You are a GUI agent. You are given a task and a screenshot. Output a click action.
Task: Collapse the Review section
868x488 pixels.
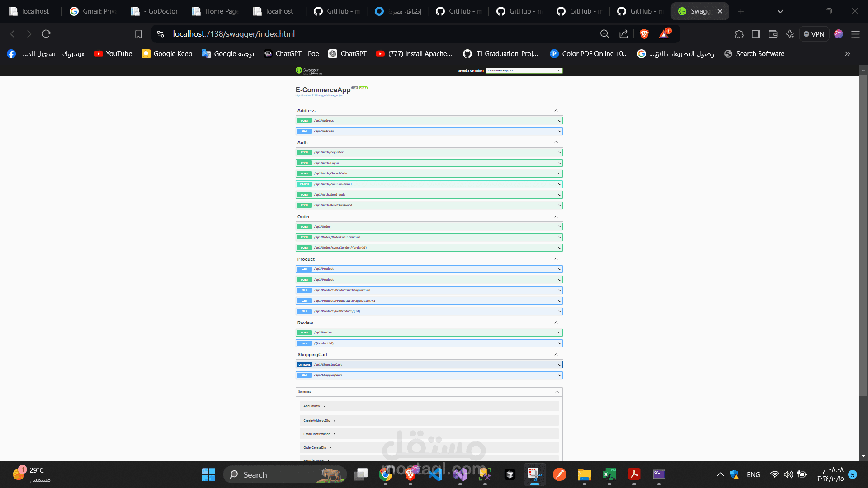(556, 323)
